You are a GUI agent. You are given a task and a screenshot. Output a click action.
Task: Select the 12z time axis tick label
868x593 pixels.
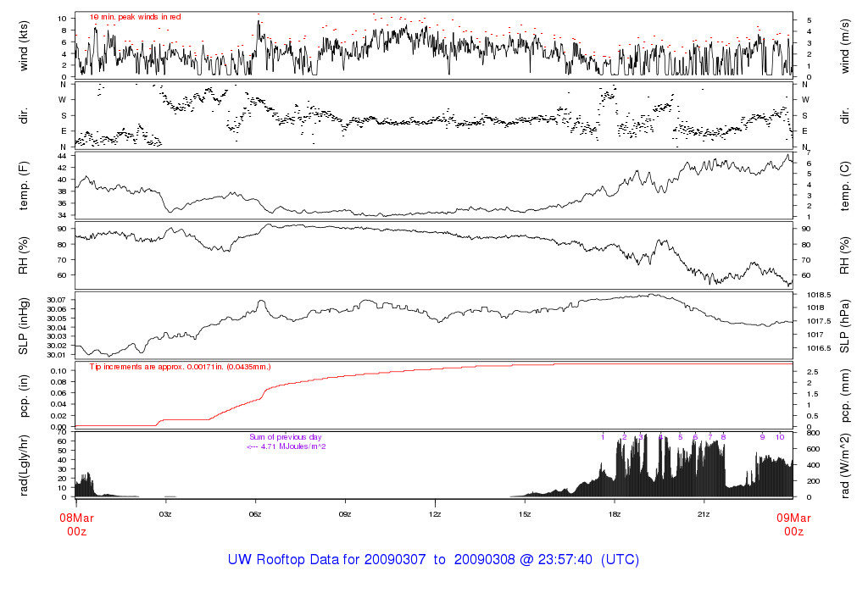pos(435,514)
